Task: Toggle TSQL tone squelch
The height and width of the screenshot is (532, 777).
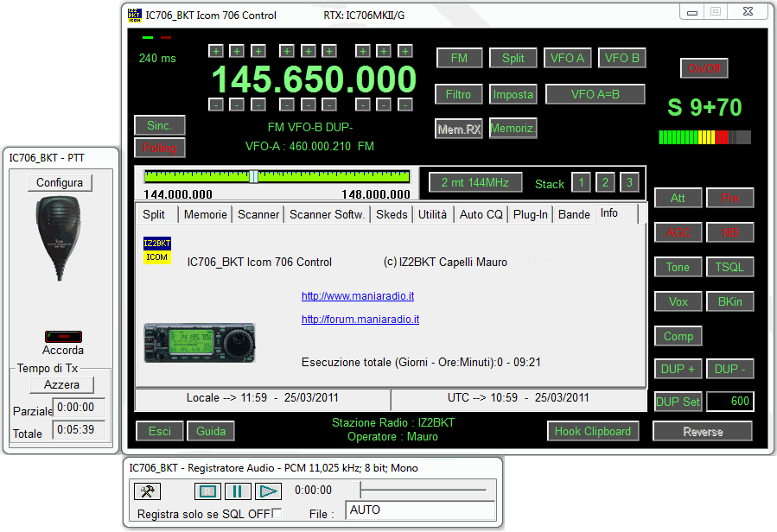Action: (730, 267)
